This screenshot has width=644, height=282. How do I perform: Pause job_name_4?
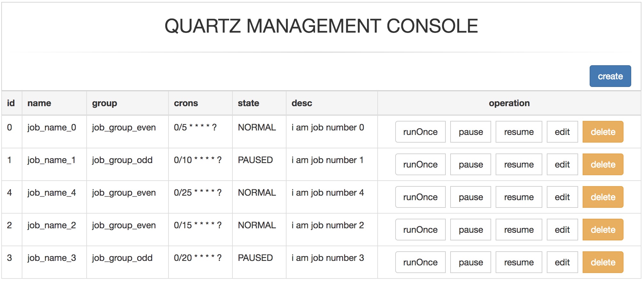click(x=470, y=197)
